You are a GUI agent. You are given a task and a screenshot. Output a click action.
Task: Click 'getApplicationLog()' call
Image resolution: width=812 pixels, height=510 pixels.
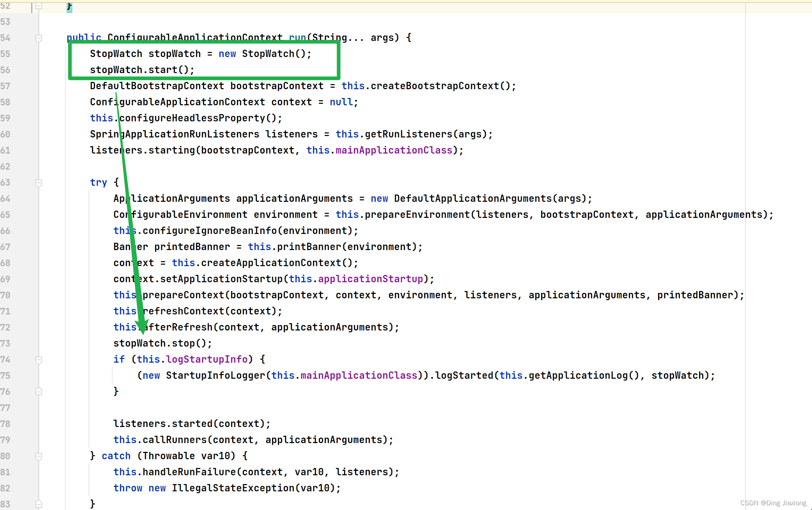[x=584, y=375]
